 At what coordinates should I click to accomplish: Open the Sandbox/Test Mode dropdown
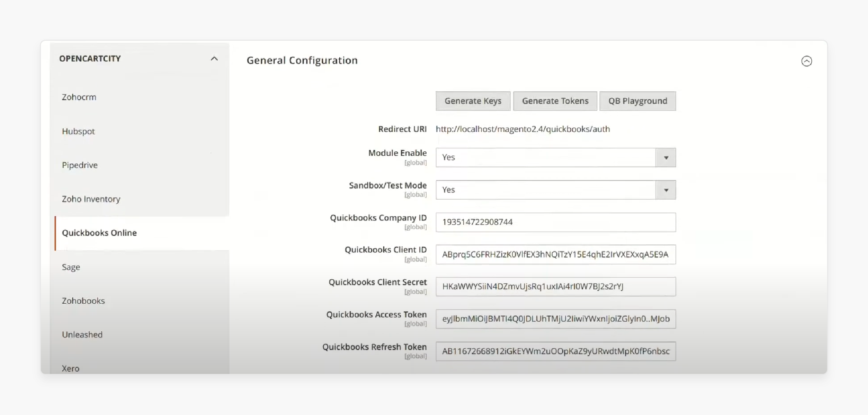(556, 190)
